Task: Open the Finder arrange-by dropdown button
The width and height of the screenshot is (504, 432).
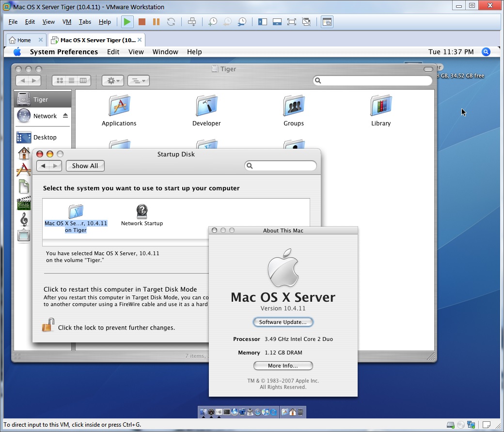Action: pos(139,80)
